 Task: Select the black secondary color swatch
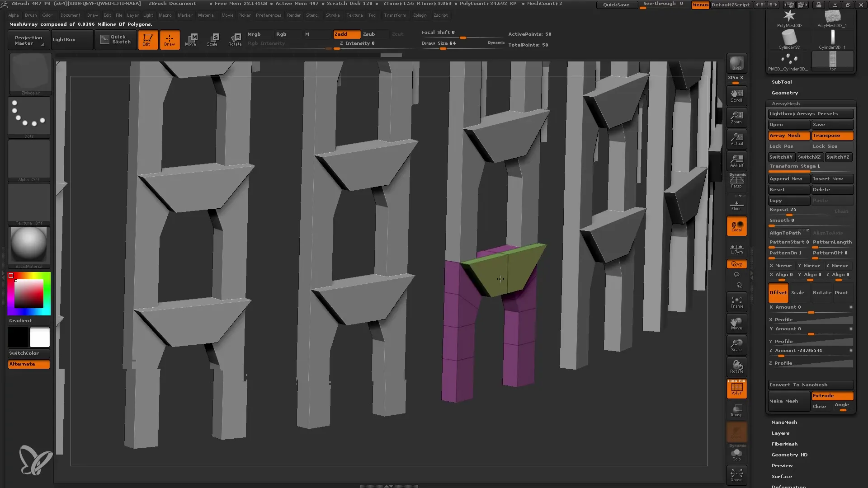[18, 338]
